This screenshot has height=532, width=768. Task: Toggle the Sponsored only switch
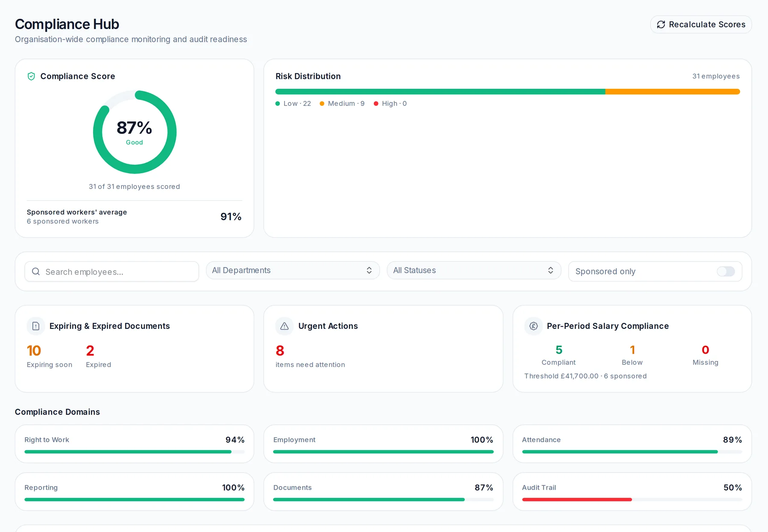point(725,271)
